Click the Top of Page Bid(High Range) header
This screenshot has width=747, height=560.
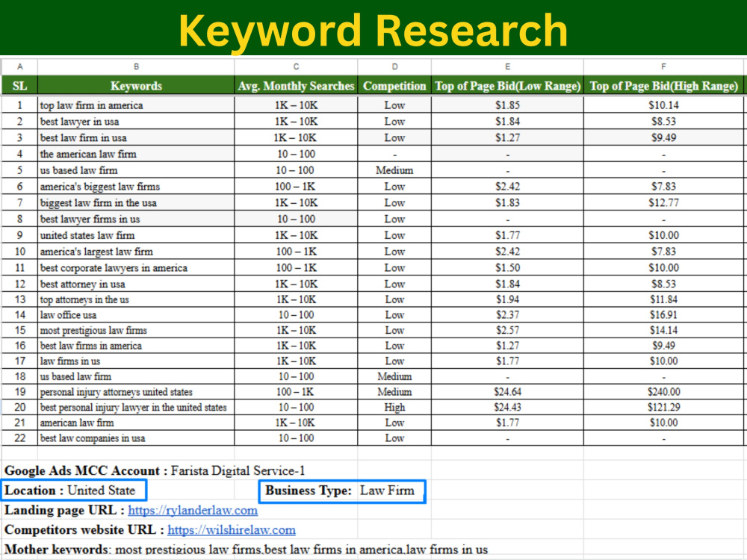663,86
